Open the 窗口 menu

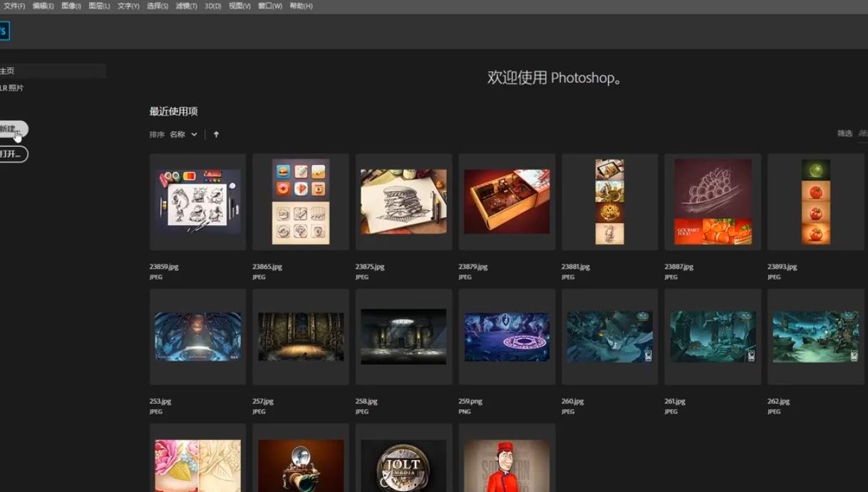tap(269, 6)
